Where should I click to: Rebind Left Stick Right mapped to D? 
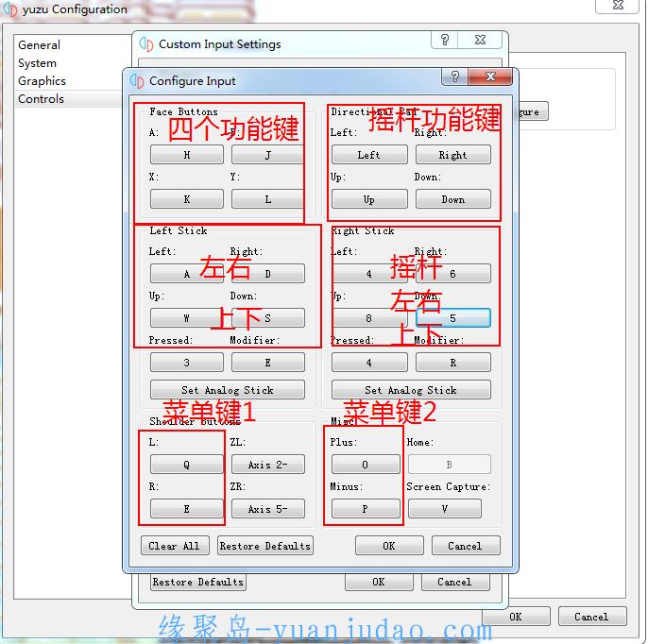(x=268, y=274)
